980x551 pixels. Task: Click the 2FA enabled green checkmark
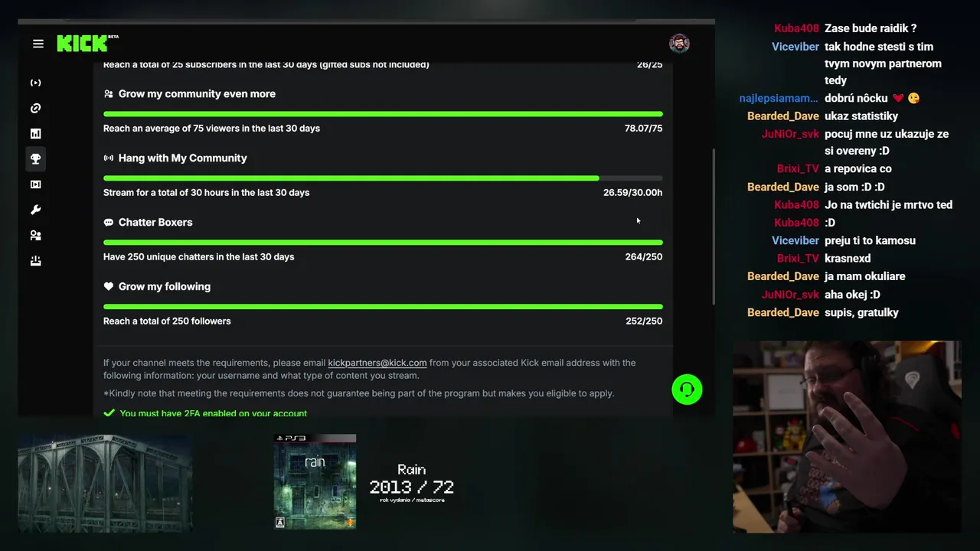[x=109, y=413]
